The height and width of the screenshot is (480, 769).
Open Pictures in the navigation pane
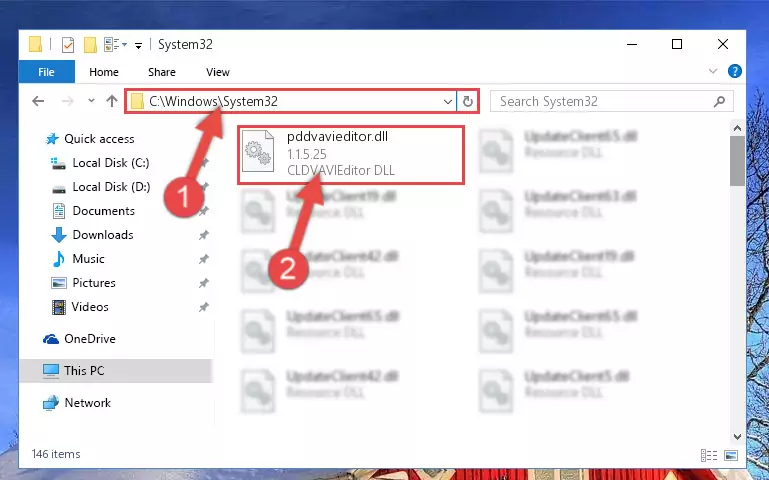pos(94,283)
